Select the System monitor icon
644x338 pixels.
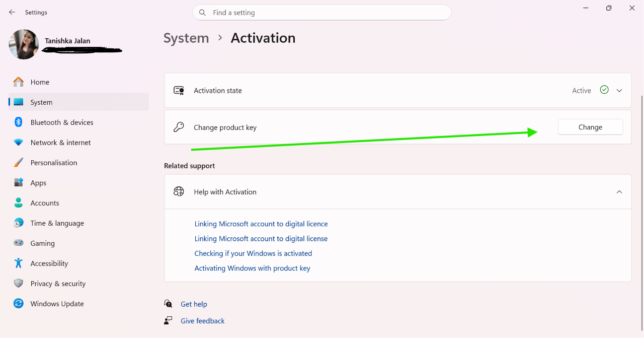pos(19,102)
